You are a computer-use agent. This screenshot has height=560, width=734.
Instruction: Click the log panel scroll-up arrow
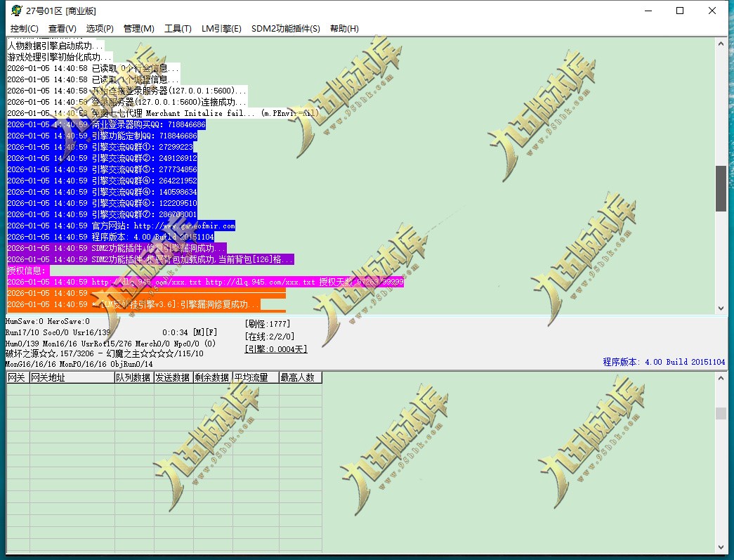coord(721,44)
